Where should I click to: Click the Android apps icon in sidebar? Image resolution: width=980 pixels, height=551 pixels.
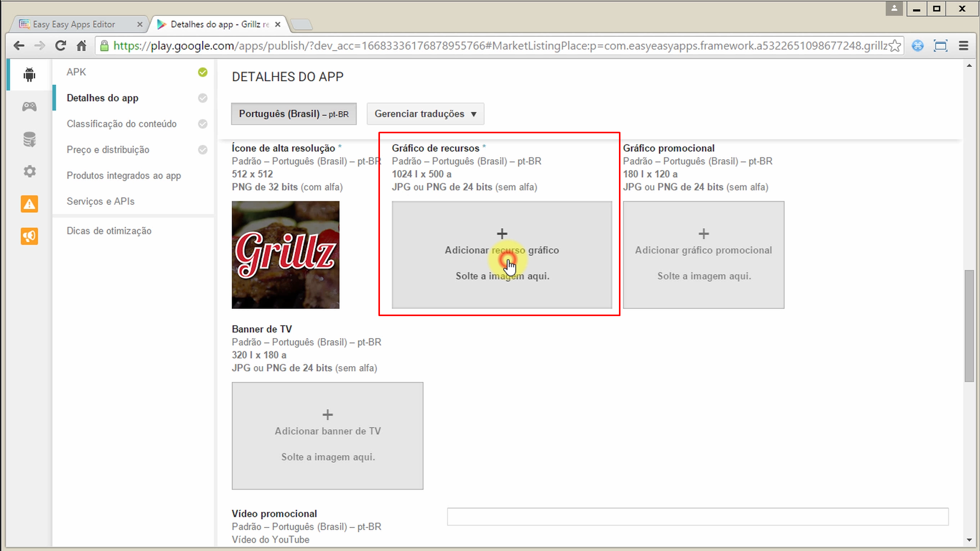pos(29,75)
